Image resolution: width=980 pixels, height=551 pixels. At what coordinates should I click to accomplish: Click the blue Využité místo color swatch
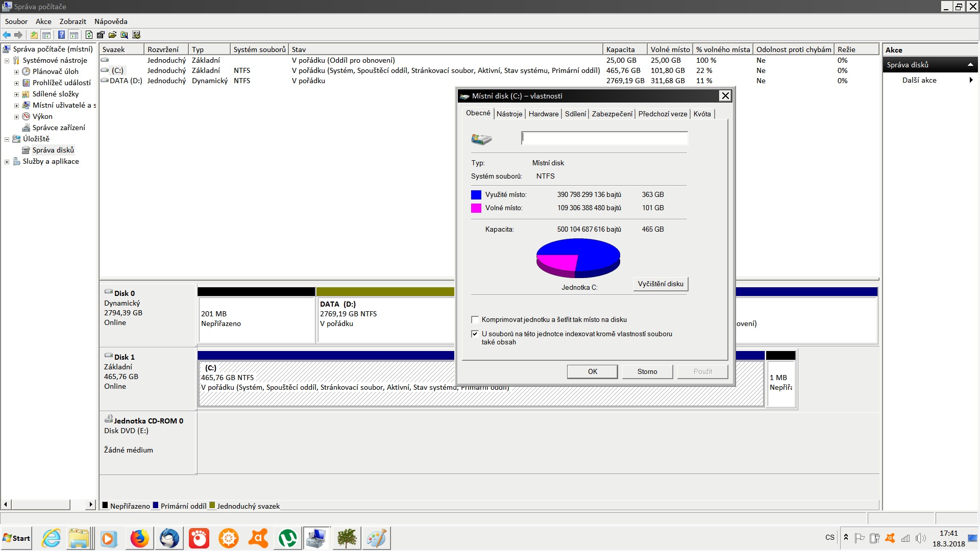coord(476,195)
